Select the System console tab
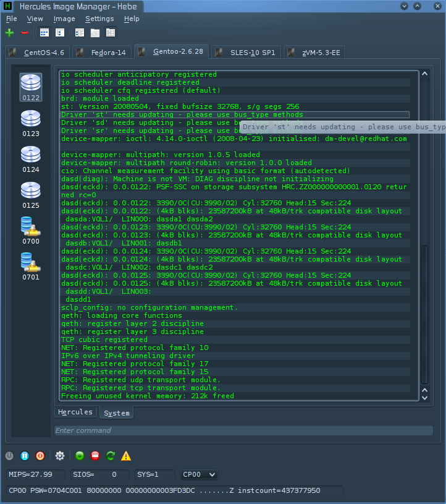Screen dimensions: 446x504 (117, 413)
